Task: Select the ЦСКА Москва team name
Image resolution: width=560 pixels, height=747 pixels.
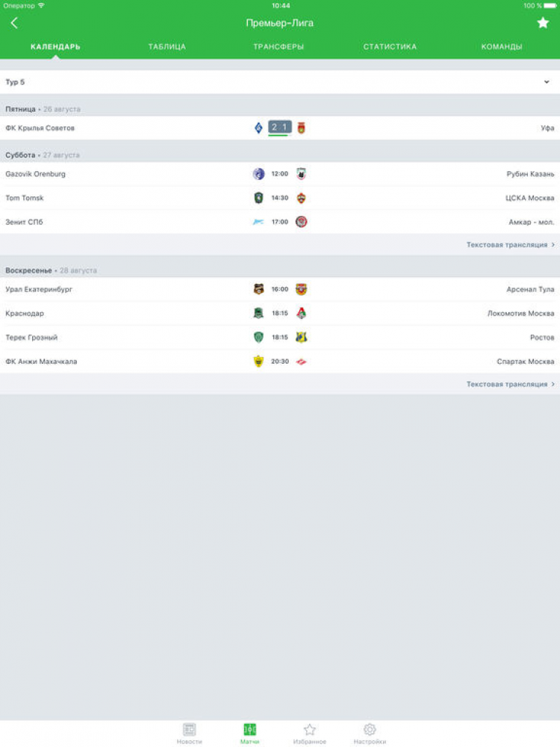Action: [529, 198]
